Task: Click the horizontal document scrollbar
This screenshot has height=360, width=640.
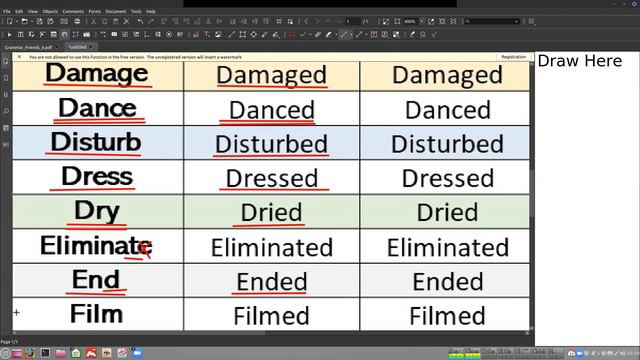Action: 271,333
